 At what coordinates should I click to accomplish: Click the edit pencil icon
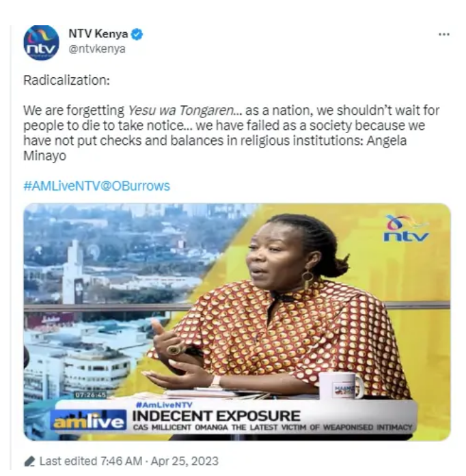click(29, 462)
